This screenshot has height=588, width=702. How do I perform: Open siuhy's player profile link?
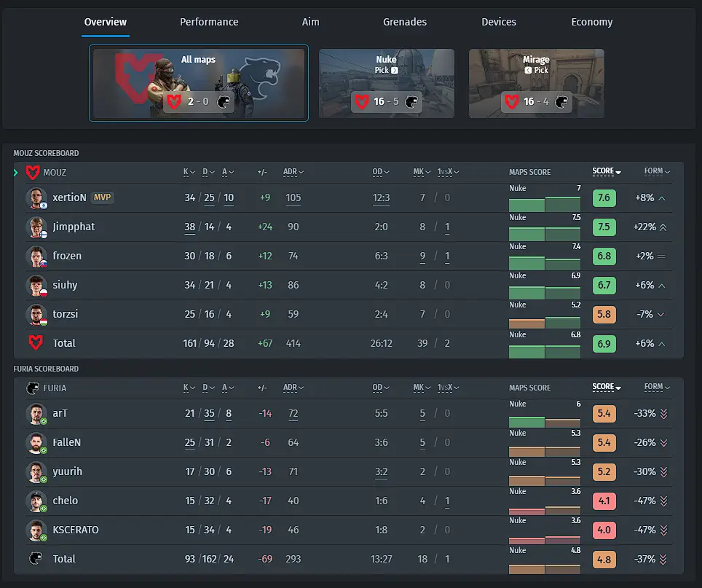click(x=65, y=285)
